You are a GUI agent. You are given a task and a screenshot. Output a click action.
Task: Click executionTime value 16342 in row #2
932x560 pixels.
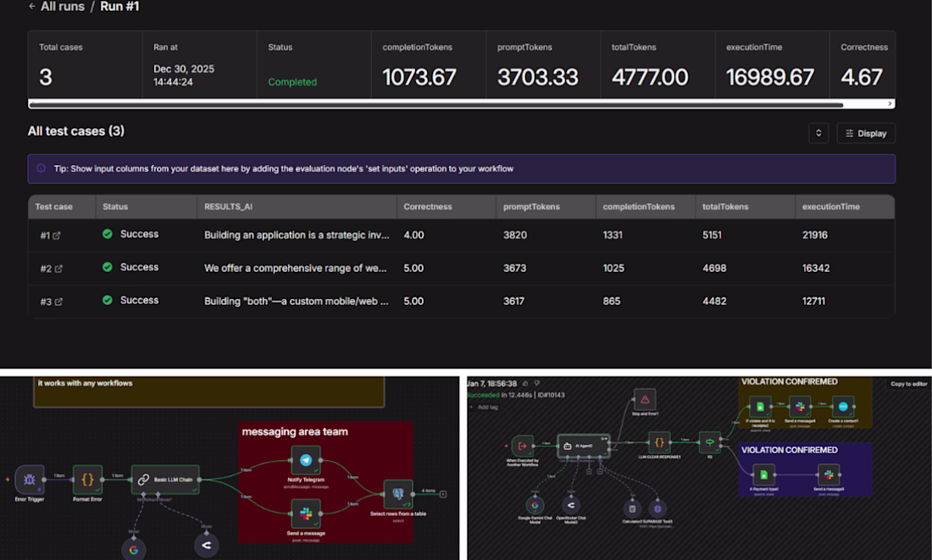click(x=816, y=269)
